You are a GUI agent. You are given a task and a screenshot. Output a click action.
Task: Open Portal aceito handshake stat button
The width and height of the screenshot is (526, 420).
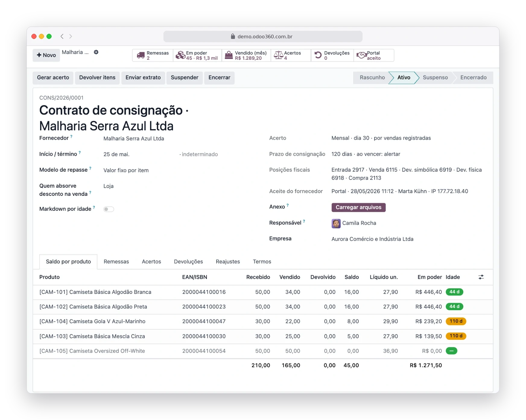click(374, 56)
